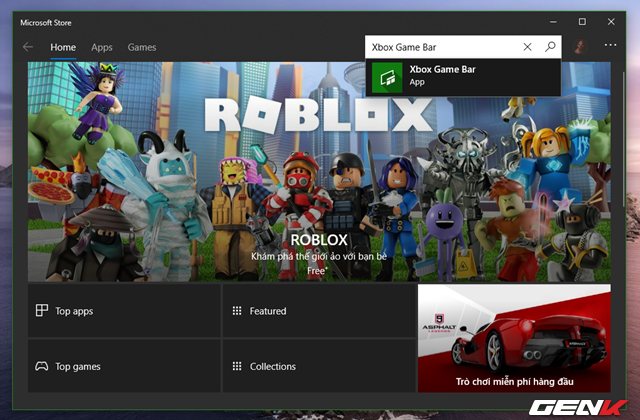The height and width of the screenshot is (420, 640).
Task: Open the user profile avatar
Action: (x=580, y=47)
